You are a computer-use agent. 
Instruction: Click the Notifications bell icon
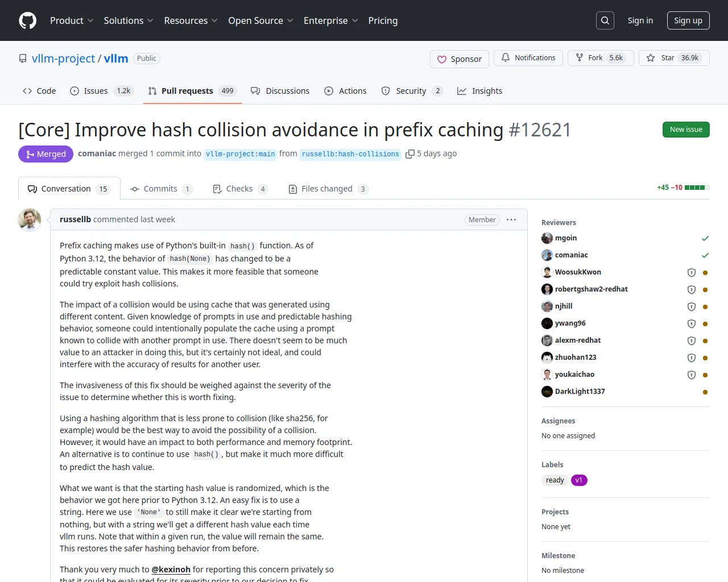coord(506,57)
